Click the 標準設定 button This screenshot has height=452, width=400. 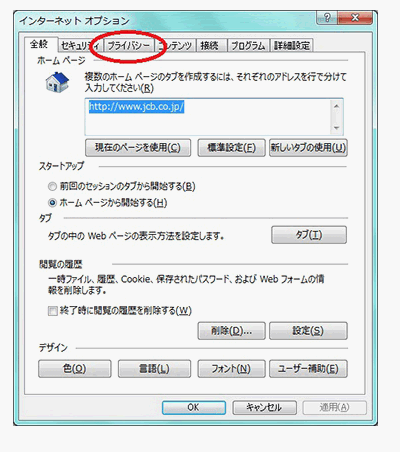pyautogui.click(x=232, y=148)
